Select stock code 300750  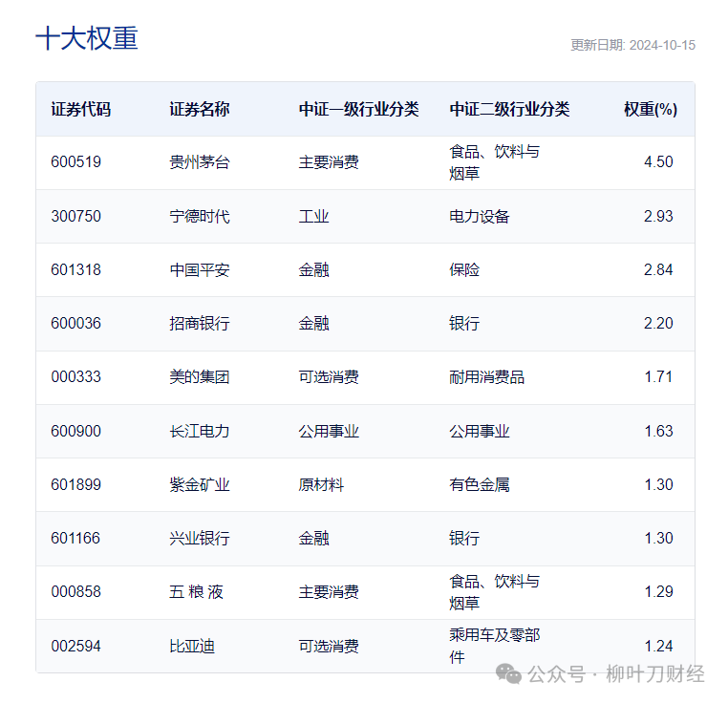click(x=76, y=216)
